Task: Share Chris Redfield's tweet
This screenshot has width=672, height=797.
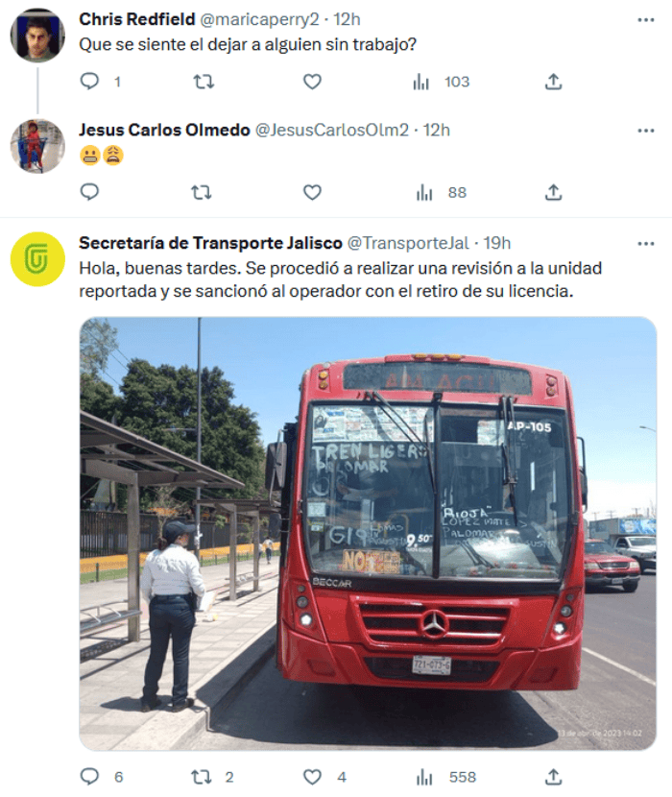Action: click(x=553, y=82)
